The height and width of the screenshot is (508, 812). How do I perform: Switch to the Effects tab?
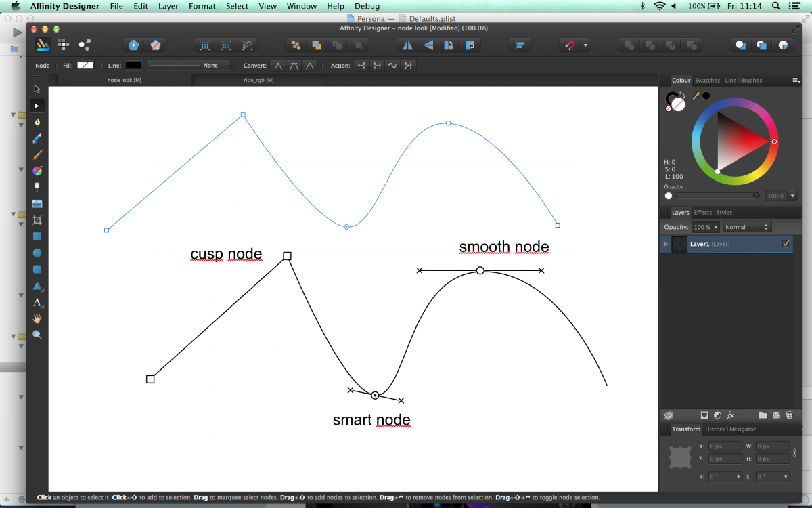pos(702,213)
